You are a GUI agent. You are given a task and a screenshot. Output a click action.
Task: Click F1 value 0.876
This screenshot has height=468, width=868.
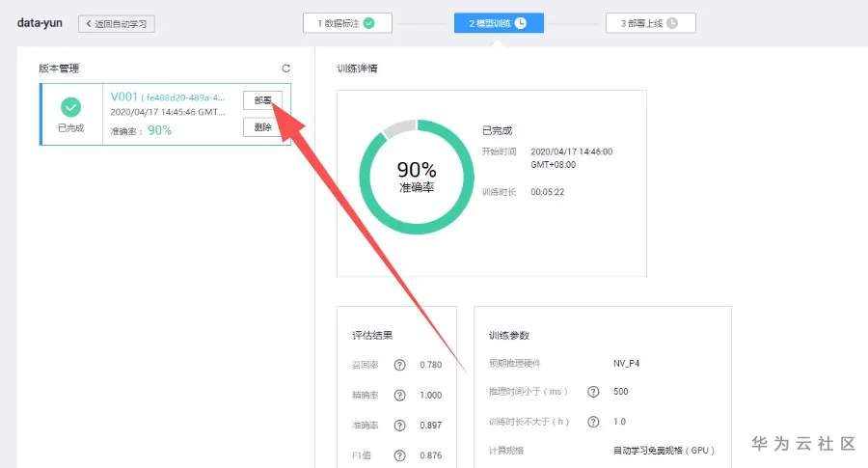point(431,455)
